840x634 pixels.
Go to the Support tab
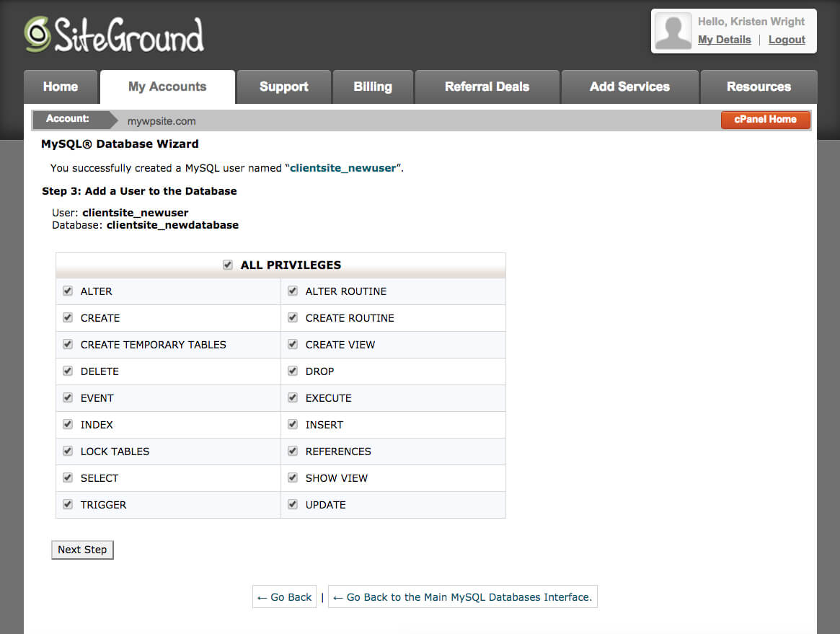pyautogui.click(x=284, y=87)
